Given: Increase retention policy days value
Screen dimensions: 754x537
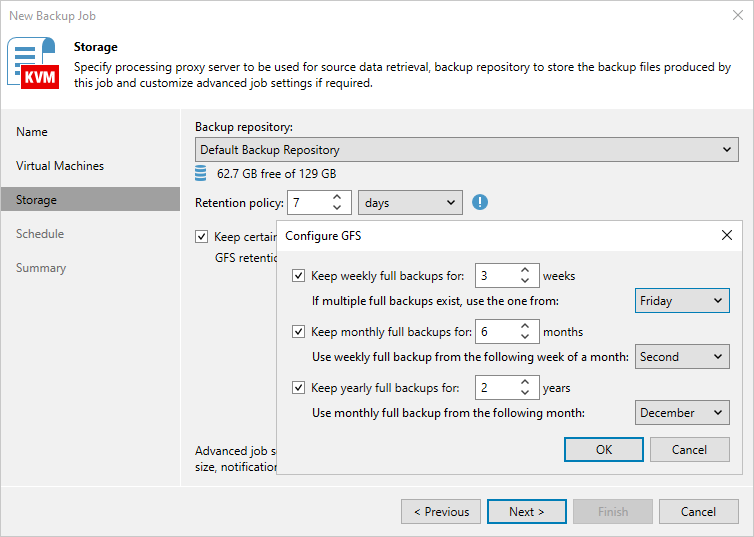Looking at the screenshot, I should pos(338,197).
